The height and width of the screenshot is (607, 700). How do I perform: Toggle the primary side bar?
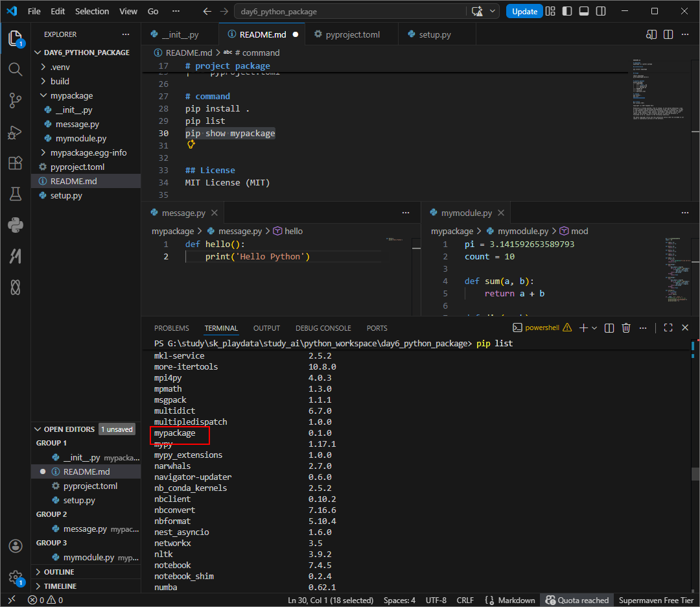click(567, 12)
